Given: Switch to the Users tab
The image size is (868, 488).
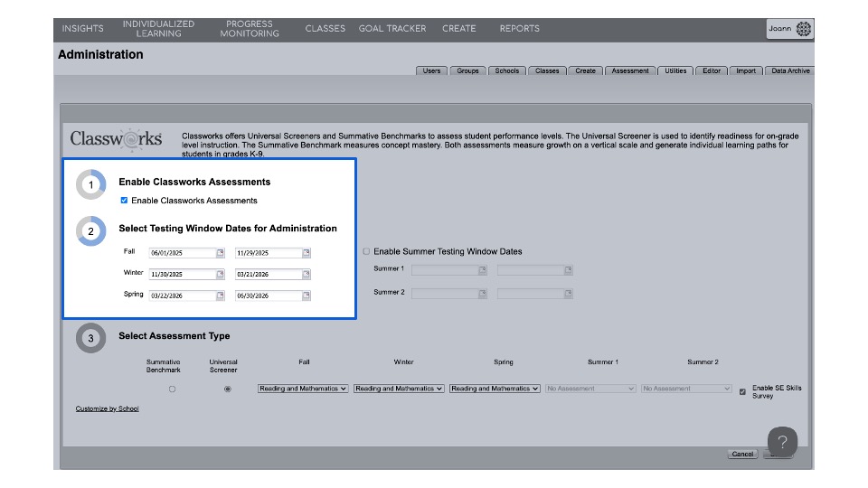Looking at the screenshot, I should click(432, 70).
